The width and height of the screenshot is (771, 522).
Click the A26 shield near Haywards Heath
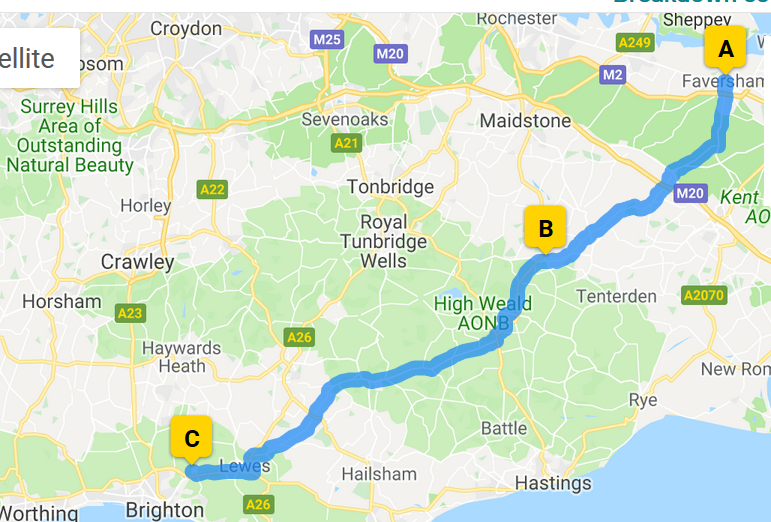(299, 337)
